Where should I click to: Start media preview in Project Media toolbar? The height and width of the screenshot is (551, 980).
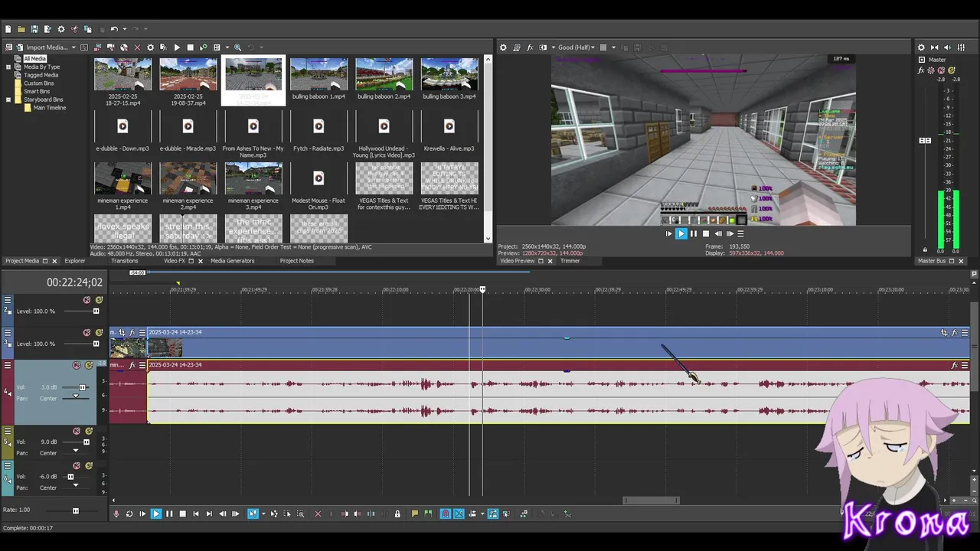177,47
